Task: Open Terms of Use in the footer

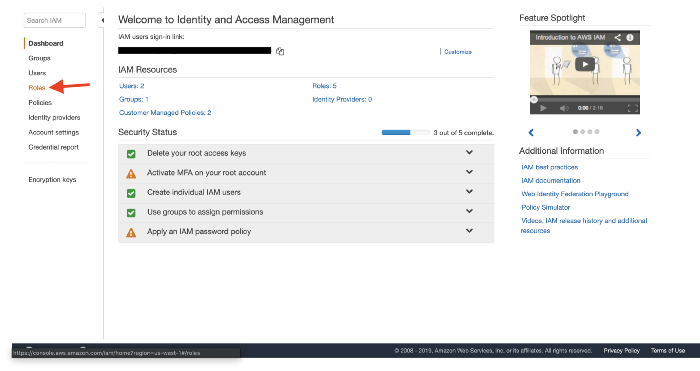Action: 668,350
